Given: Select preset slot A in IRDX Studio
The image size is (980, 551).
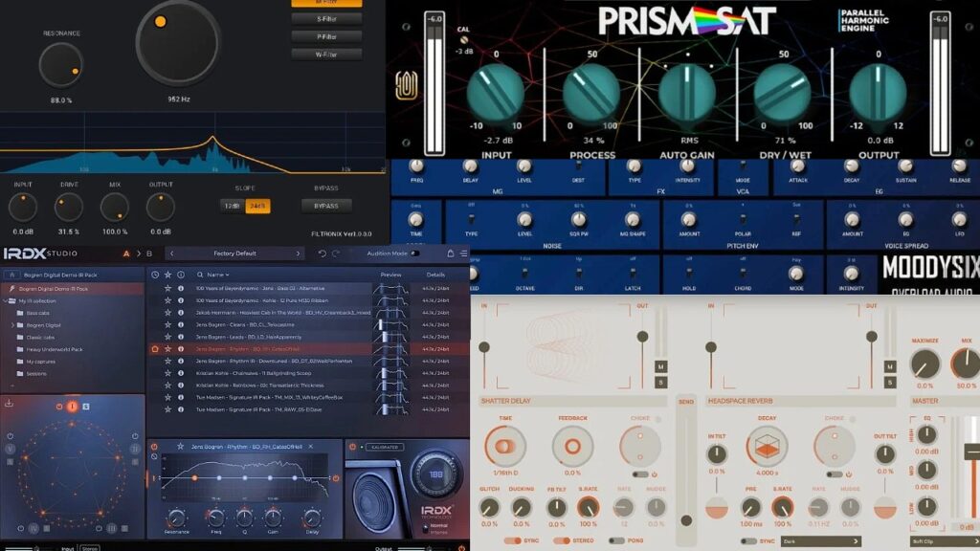Looking at the screenshot, I should [127, 253].
